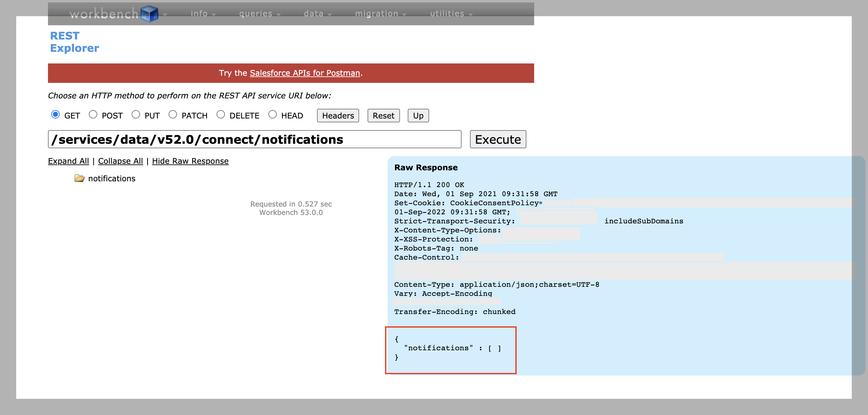Select the HEAD radio button

tap(273, 115)
